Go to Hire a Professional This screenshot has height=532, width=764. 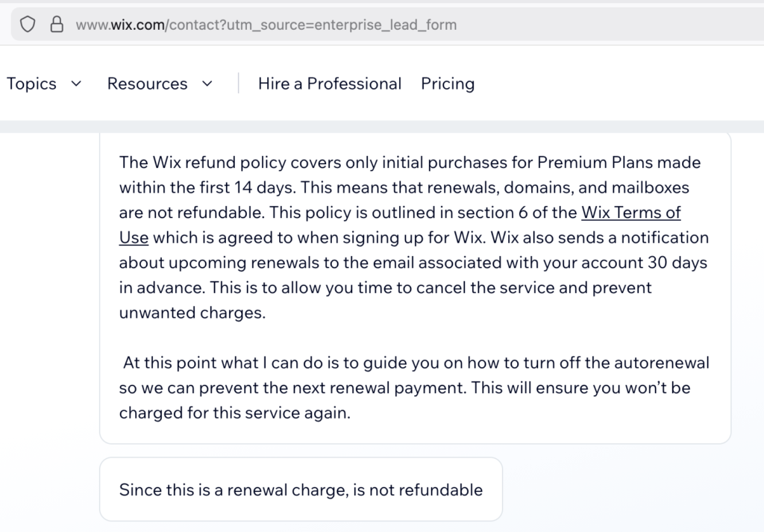click(x=329, y=84)
